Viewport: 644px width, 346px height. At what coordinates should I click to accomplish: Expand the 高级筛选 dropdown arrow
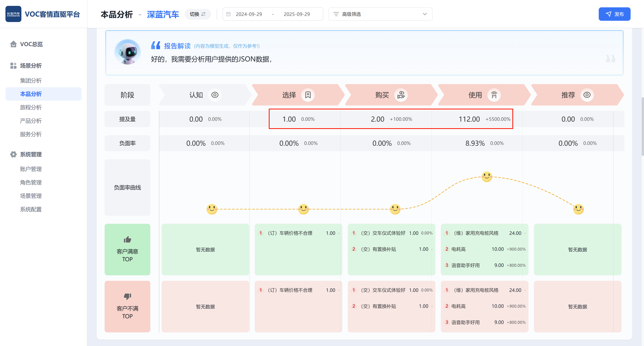425,14
